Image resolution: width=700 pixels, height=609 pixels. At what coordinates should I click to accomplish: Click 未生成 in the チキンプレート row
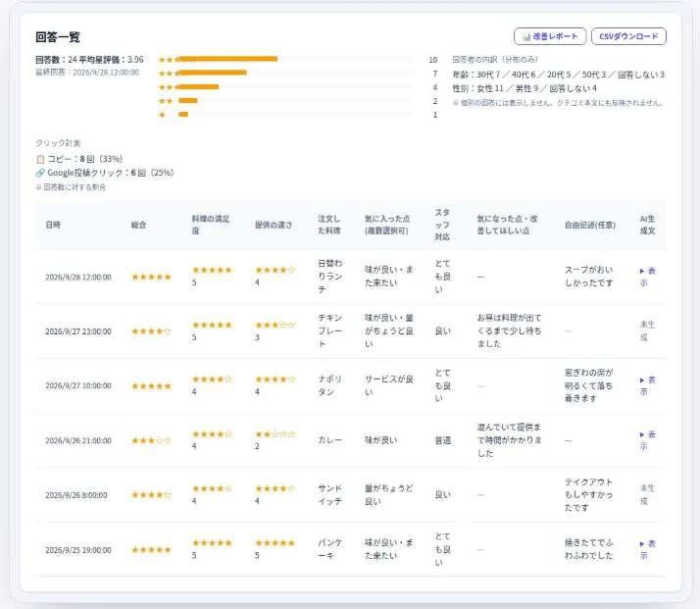[x=647, y=330]
